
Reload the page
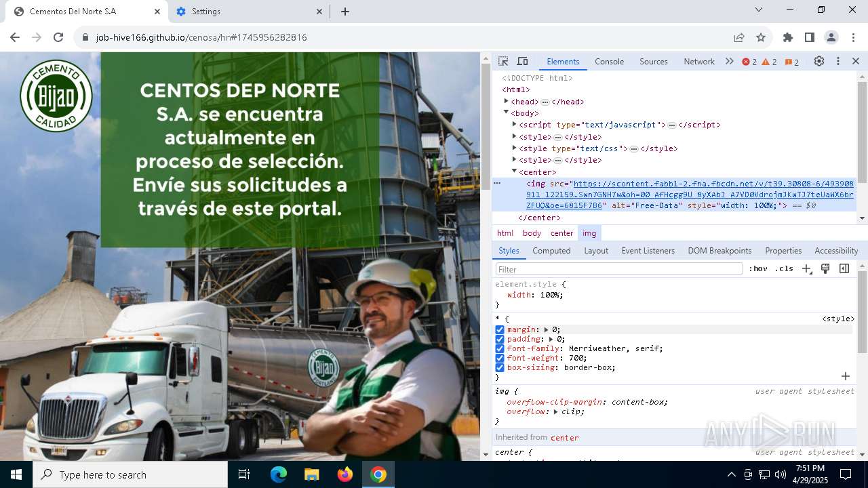pyautogui.click(x=58, y=37)
